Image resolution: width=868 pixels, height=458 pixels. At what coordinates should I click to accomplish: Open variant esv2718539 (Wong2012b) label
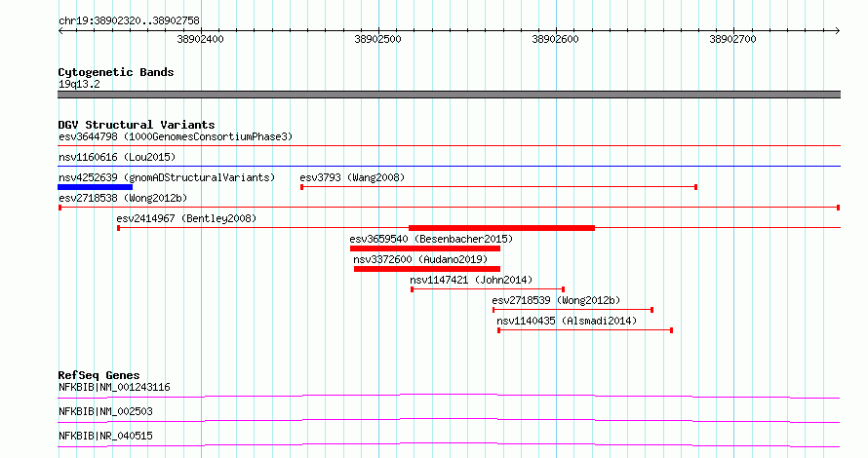tap(556, 300)
